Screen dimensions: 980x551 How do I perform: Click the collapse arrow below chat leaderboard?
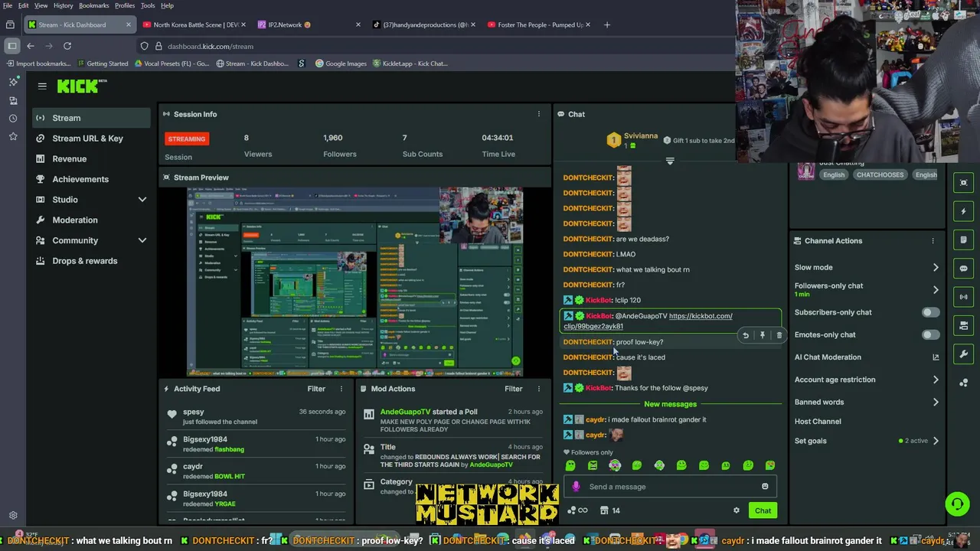pyautogui.click(x=670, y=161)
